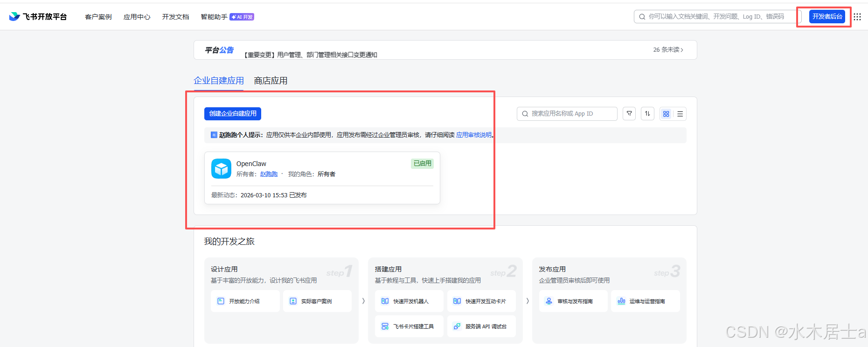Screen dimensions: 868x347
Task: Switch to grid view of apps
Action: (x=666, y=114)
